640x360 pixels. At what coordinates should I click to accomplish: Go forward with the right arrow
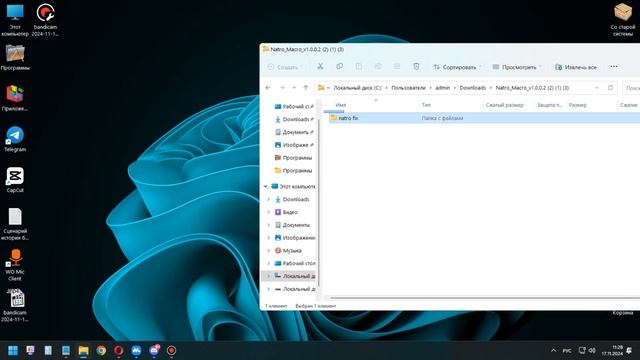pyautogui.click(x=282, y=88)
